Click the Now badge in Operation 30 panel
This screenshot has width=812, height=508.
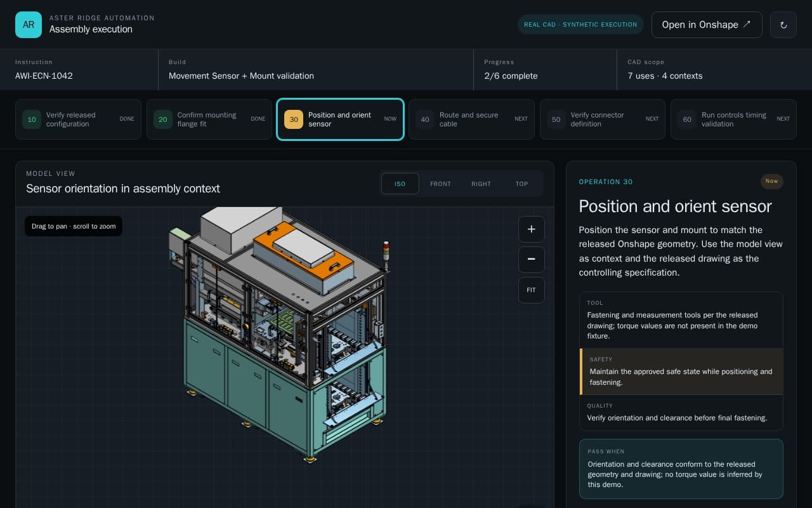pyautogui.click(x=771, y=182)
